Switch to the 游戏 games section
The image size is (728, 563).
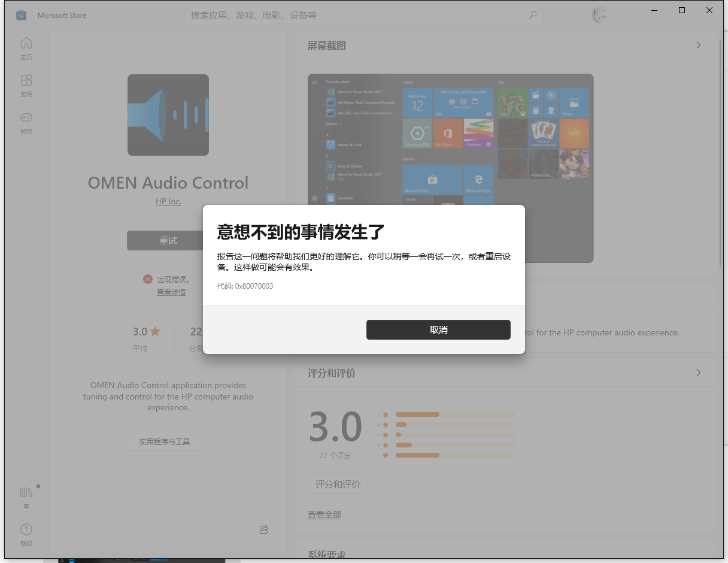pyautogui.click(x=26, y=122)
